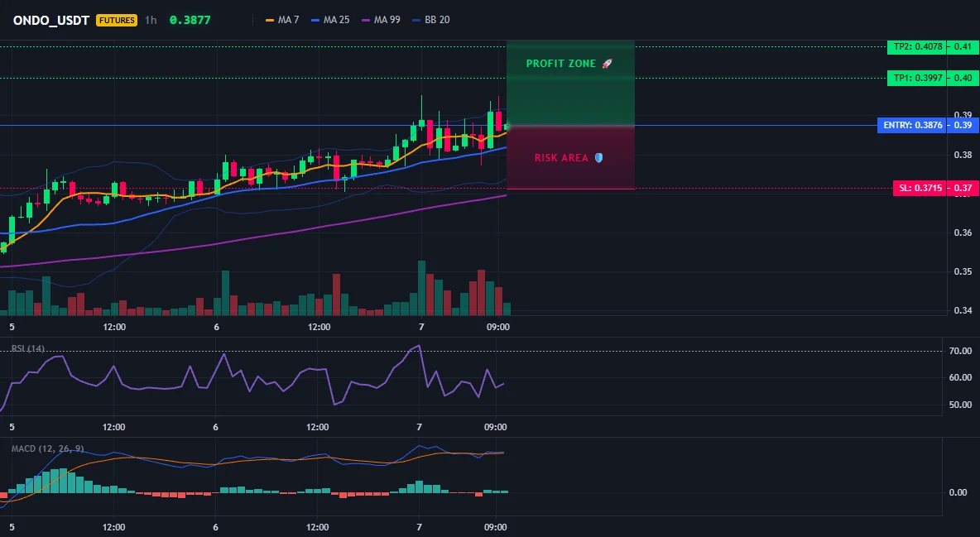Click the ONDO_USDT symbol name
This screenshot has height=537, width=980.
tap(51, 20)
